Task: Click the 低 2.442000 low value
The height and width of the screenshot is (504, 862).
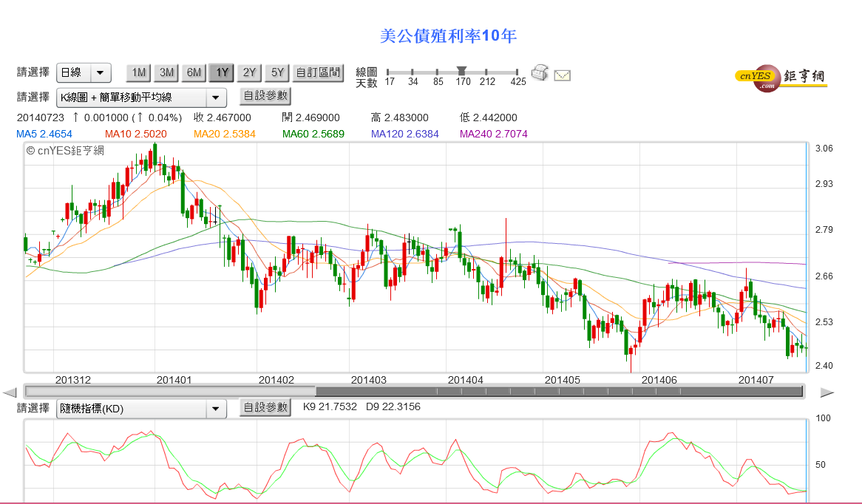Action: [489, 118]
